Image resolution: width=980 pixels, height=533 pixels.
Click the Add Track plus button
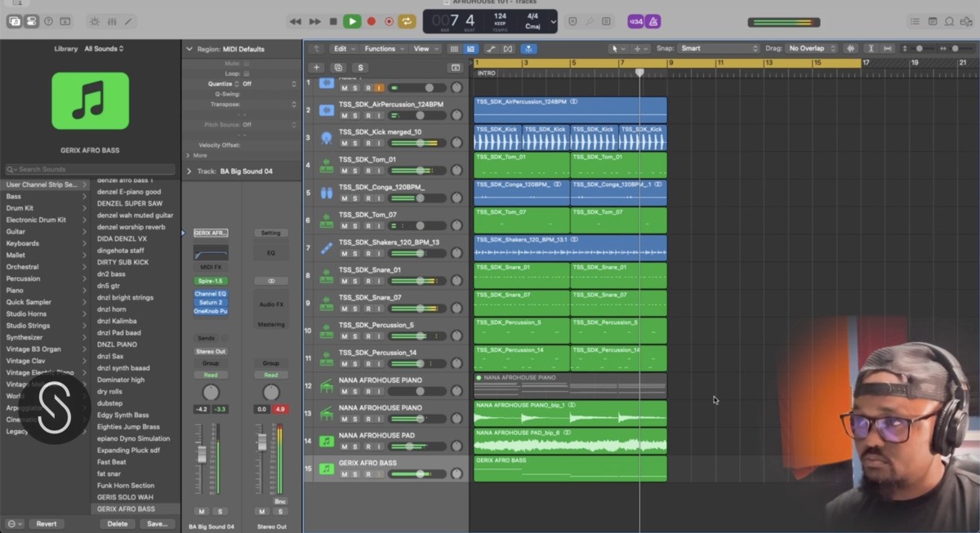(317, 68)
